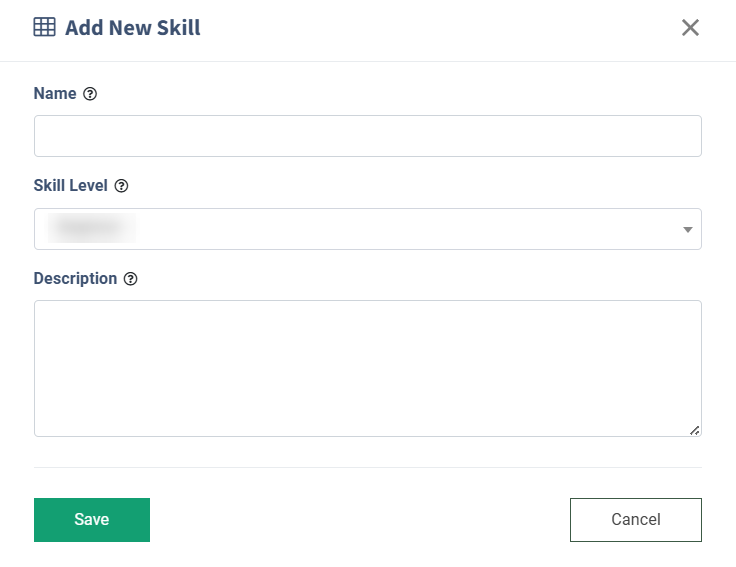Click the help icon next to Description
Viewport: 736px width, 567px height.
point(130,279)
